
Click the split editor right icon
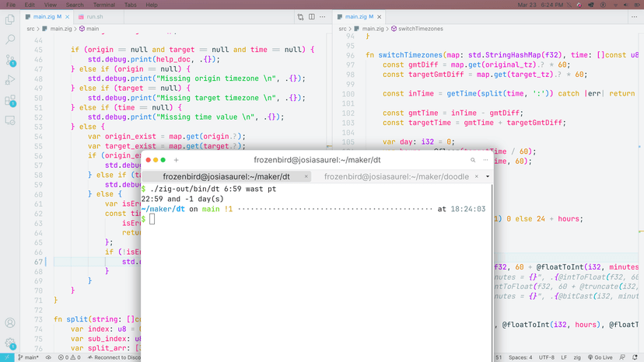pos(312,16)
